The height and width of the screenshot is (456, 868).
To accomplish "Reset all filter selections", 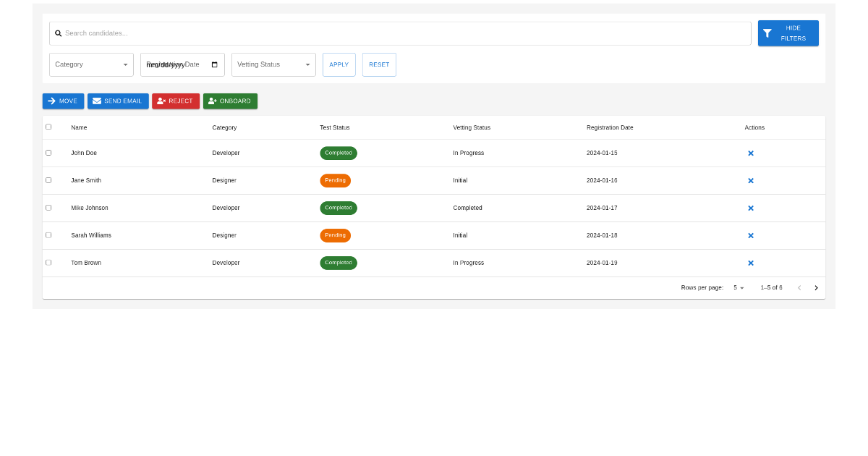I will [x=379, y=64].
